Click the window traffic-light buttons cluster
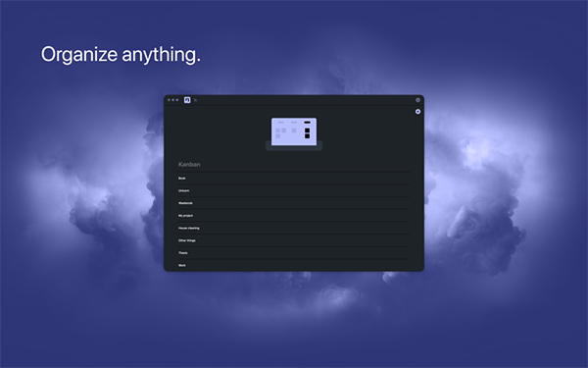588x368 pixels. coord(172,100)
